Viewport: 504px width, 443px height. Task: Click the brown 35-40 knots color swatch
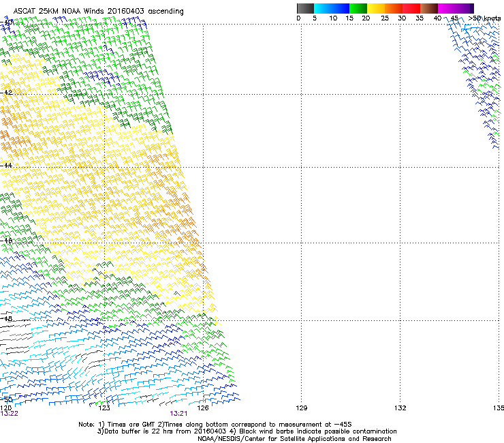429,8
